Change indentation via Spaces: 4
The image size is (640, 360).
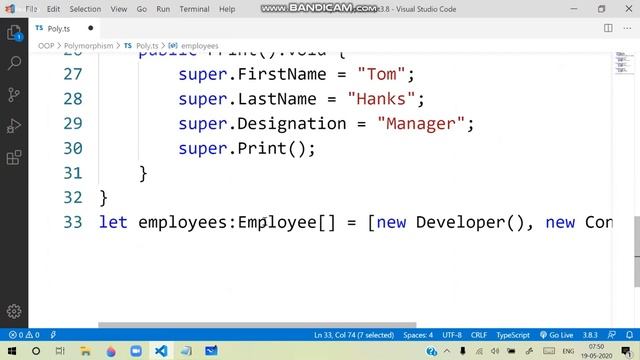click(418, 335)
